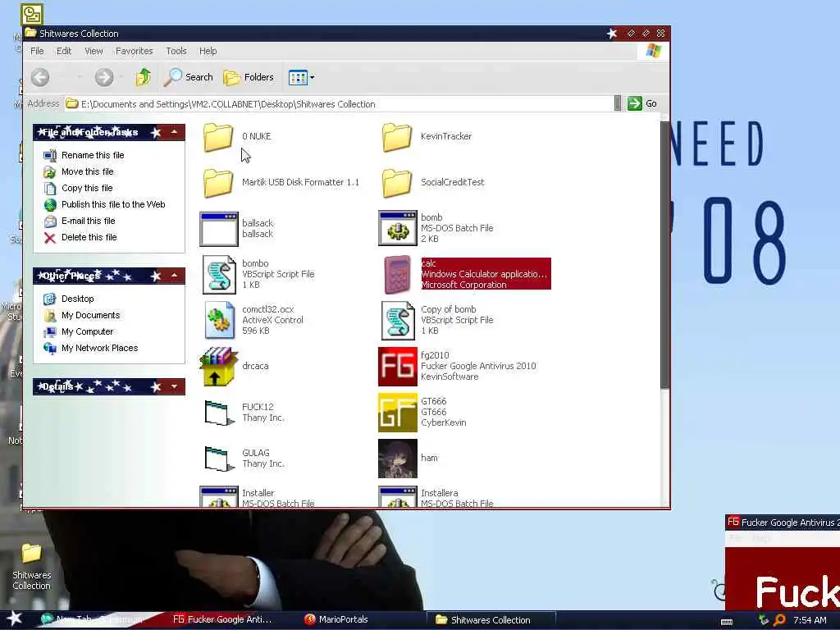Viewport: 840px width, 630px height.
Task: Open the KevinTracker folder
Action: [x=397, y=137]
